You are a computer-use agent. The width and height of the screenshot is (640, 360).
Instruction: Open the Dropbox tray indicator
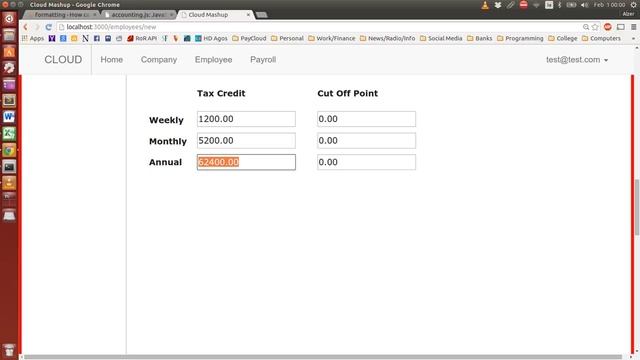click(498, 5)
